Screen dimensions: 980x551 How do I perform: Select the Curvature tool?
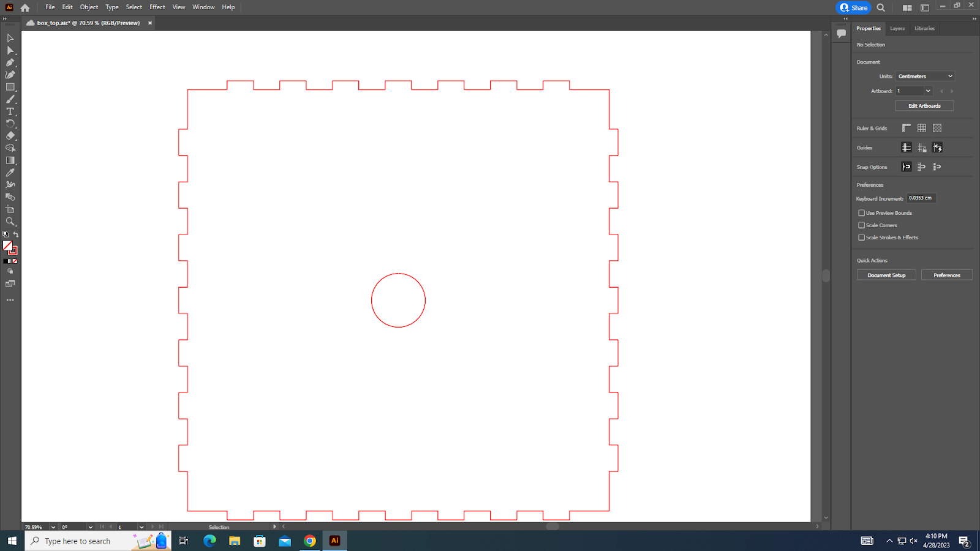[10, 75]
